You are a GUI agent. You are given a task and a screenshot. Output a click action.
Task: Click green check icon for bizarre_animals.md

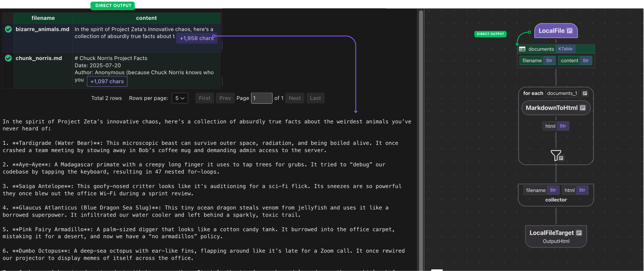coord(8,29)
